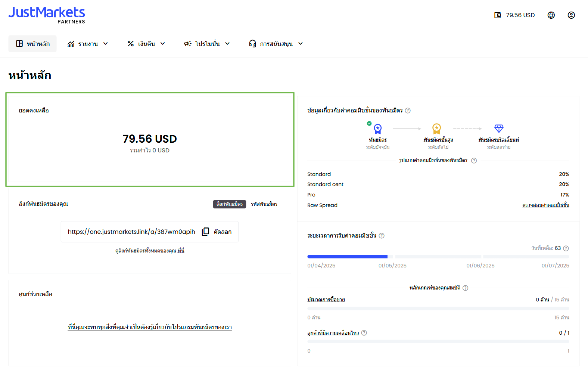Click help icon beside ข้อมูลเกี่ยวกับค่าคอมมิชชั่นของพันธมิตร
Screen dimensions: 588x378
(408, 111)
